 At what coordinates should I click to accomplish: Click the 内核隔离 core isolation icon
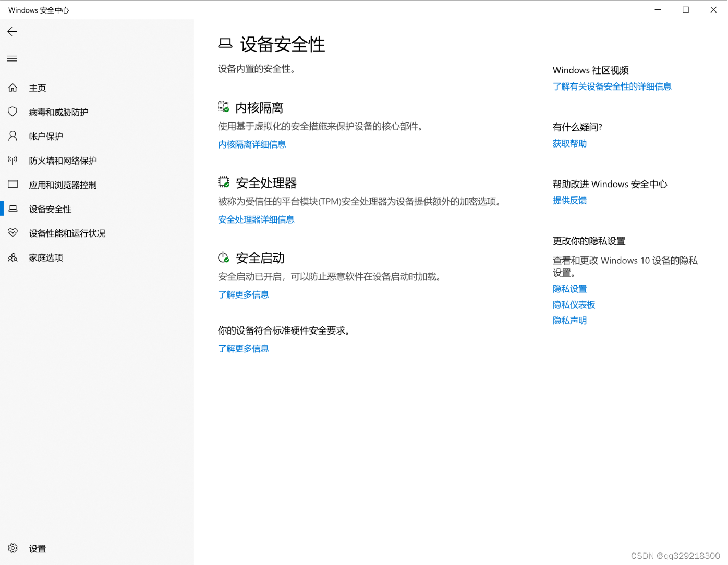pos(223,107)
